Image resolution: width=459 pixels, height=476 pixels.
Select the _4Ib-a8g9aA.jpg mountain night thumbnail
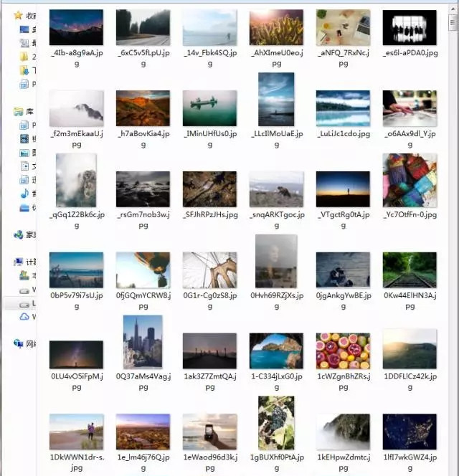pyautogui.click(x=76, y=27)
